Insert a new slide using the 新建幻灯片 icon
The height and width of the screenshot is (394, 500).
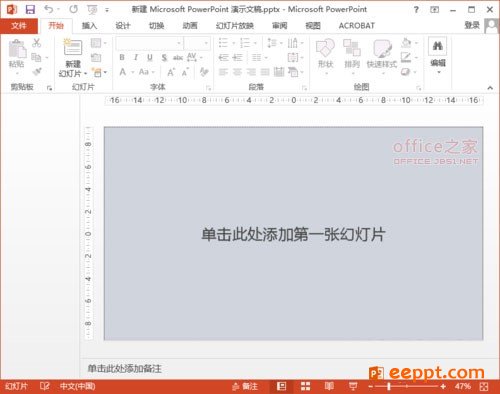(x=73, y=48)
